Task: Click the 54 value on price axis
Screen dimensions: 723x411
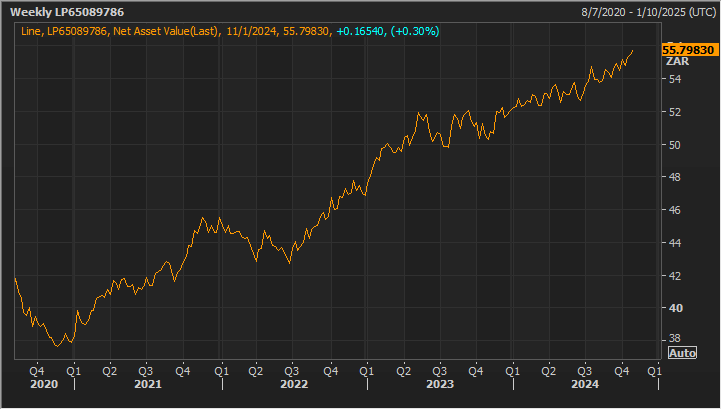Action: pos(676,80)
